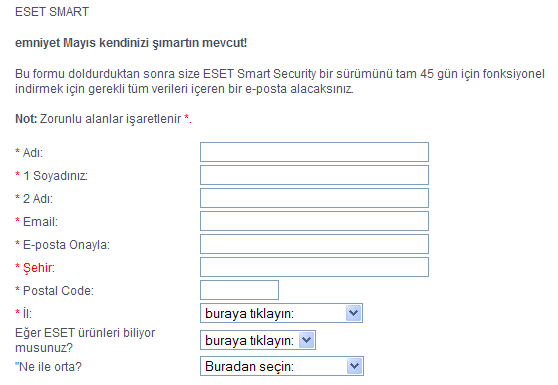The image size is (558, 385).
Task: Open the İl province dropdown
Action: [x=281, y=313]
